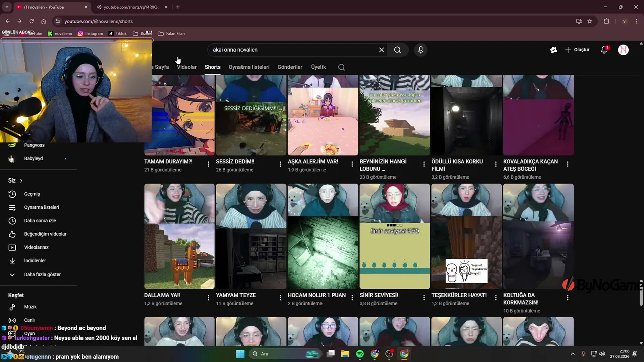Open Daha sonra izle in sidebar
Viewport: 644px width, 362px height.
point(39,221)
